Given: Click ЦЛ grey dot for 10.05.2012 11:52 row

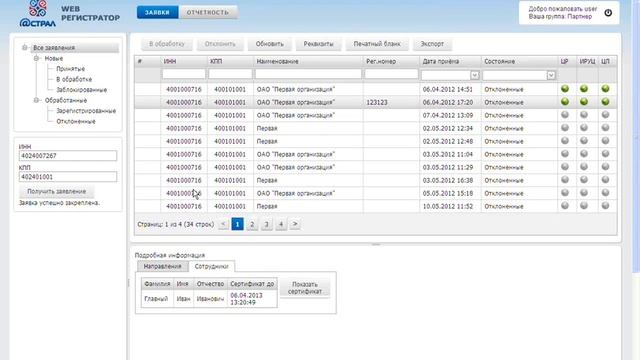Looking at the screenshot, I should pos(605,206).
